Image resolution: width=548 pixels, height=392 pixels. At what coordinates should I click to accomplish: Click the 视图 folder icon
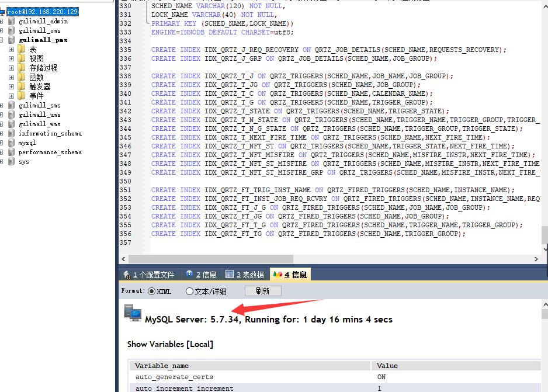click(x=21, y=58)
